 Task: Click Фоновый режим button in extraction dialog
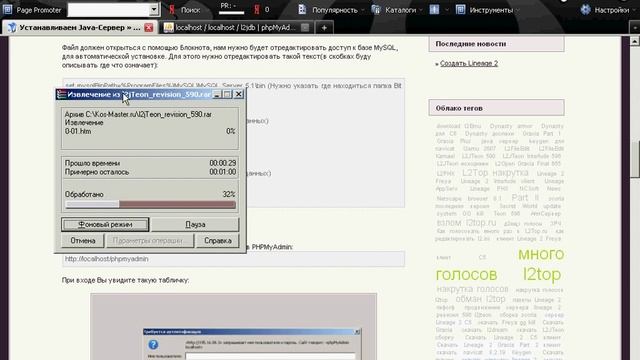click(x=105, y=224)
